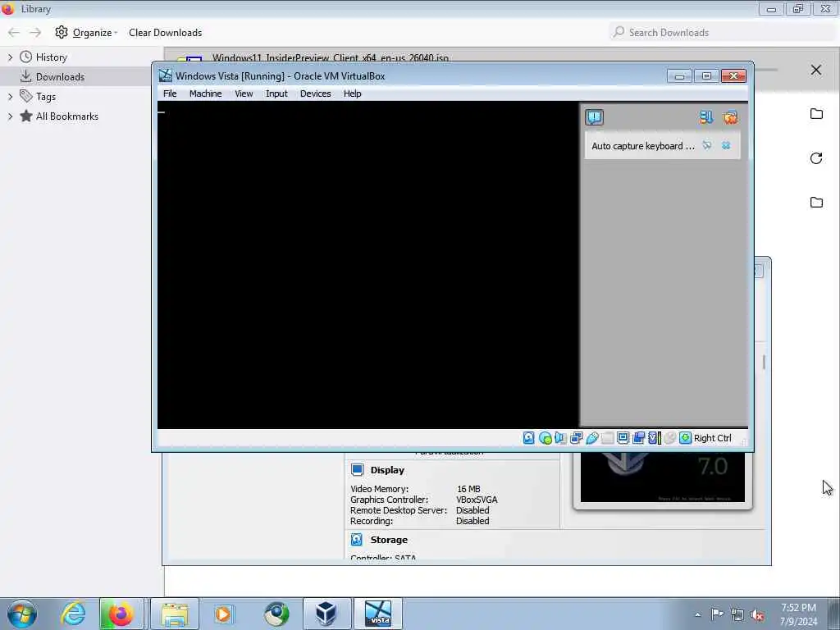Launch Internet Explorer from the taskbar
This screenshot has height=630, width=840.
[x=73, y=614]
